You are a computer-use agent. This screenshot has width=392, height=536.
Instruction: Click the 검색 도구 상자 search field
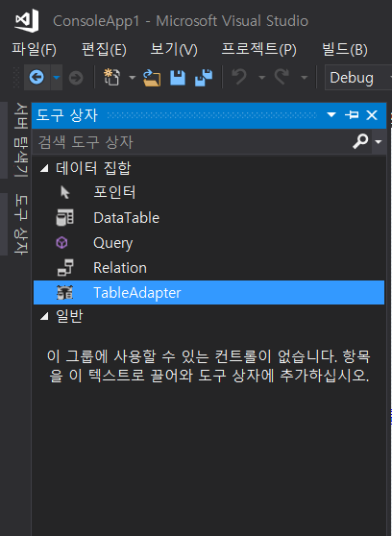[x=191, y=141]
